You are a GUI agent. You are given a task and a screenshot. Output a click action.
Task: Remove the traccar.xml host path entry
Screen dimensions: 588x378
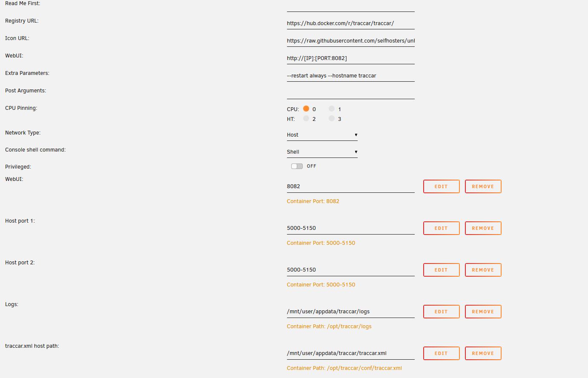[x=483, y=353]
